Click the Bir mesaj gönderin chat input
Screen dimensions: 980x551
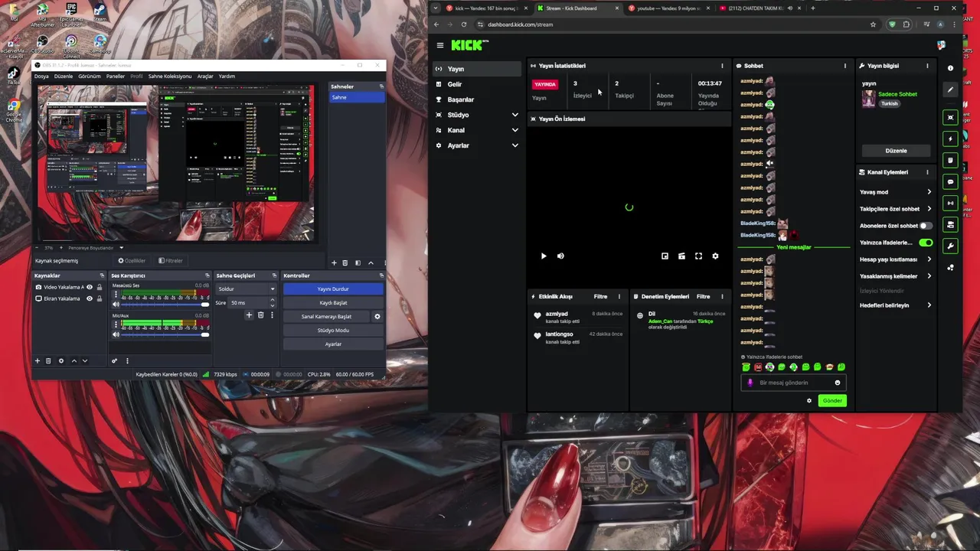tap(792, 383)
